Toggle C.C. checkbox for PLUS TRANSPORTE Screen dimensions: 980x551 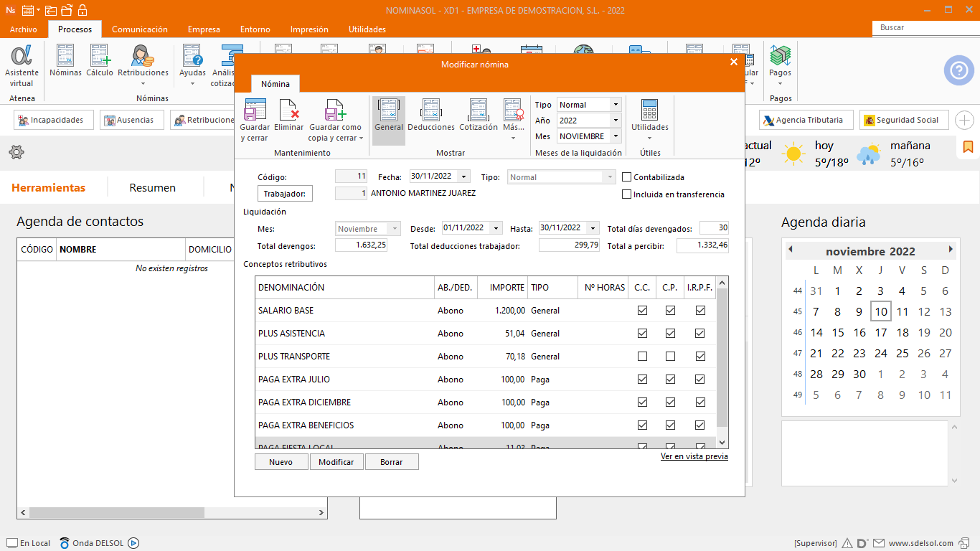(x=642, y=357)
